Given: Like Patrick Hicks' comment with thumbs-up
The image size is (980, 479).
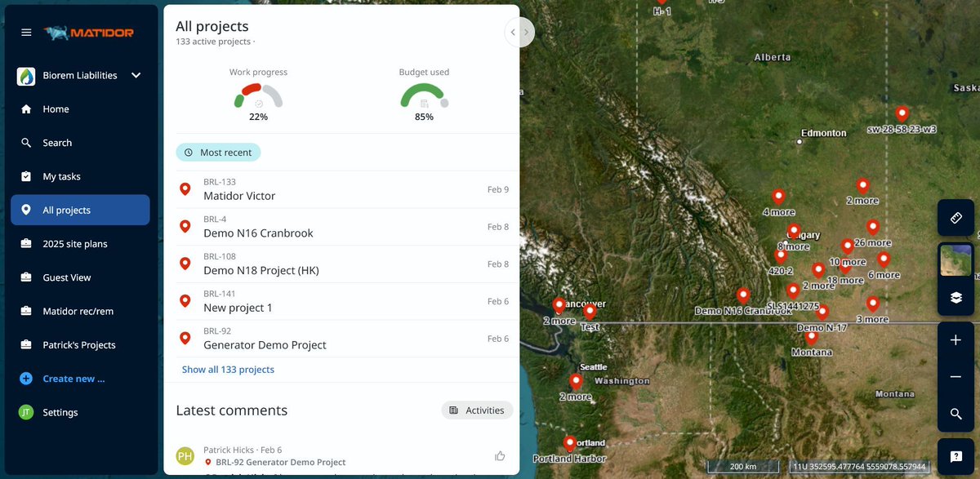Looking at the screenshot, I should [x=500, y=455].
